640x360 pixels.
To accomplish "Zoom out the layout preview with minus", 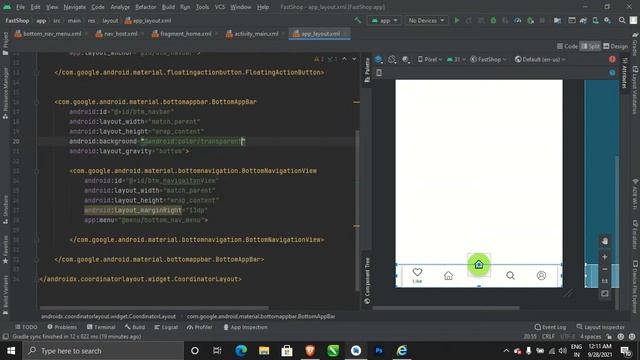I will (605, 269).
